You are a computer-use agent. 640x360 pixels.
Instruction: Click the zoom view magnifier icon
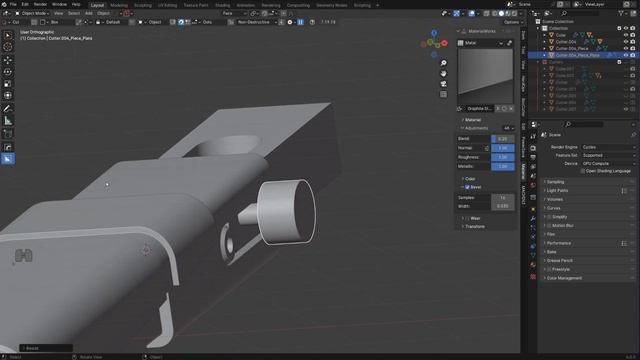point(443,63)
